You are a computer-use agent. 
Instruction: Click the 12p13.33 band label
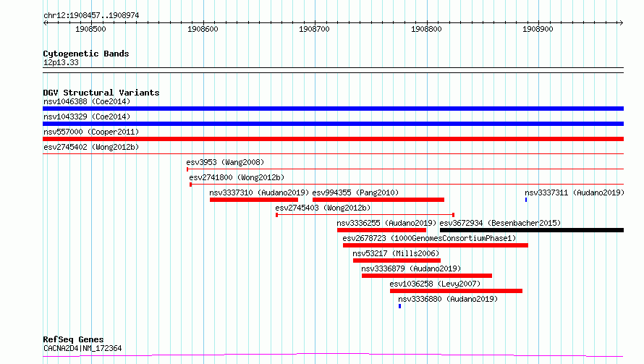tap(61, 62)
